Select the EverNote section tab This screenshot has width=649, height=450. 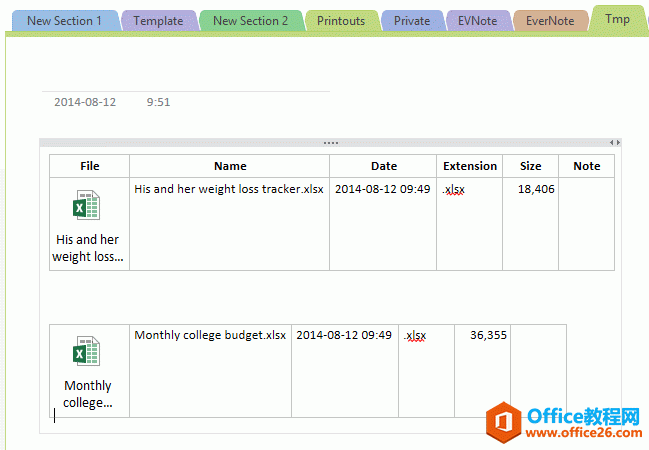click(550, 20)
